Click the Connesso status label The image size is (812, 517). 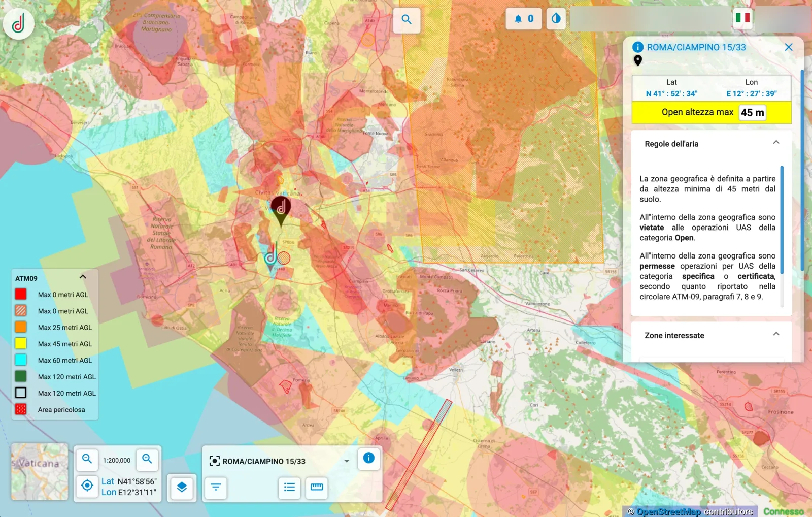coord(784,511)
